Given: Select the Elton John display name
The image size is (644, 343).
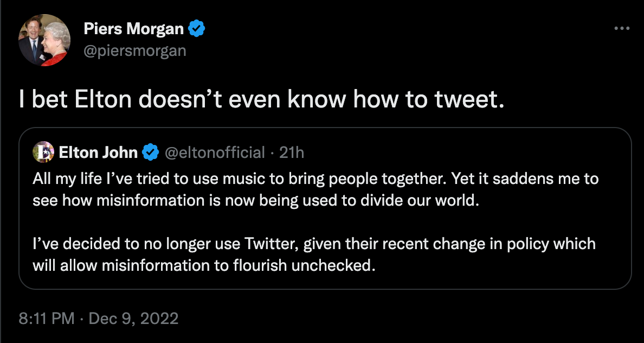Looking at the screenshot, I should pyautogui.click(x=98, y=153).
